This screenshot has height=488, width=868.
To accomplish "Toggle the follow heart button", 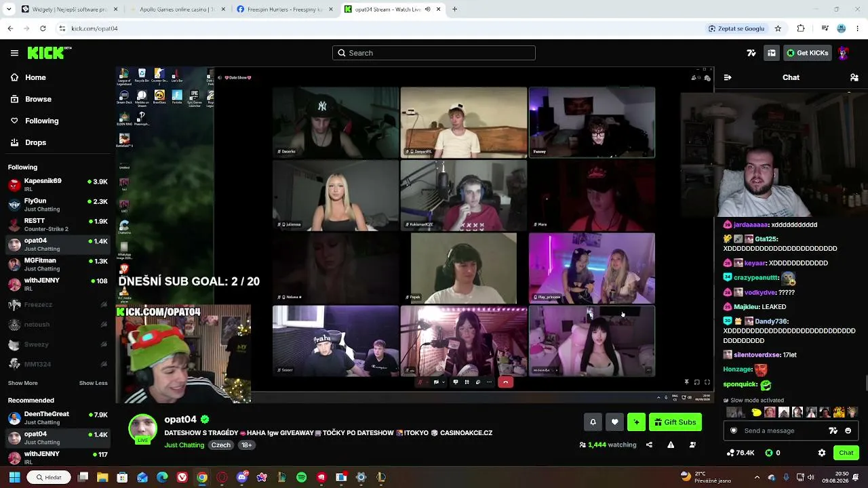I will coord(614,422).
